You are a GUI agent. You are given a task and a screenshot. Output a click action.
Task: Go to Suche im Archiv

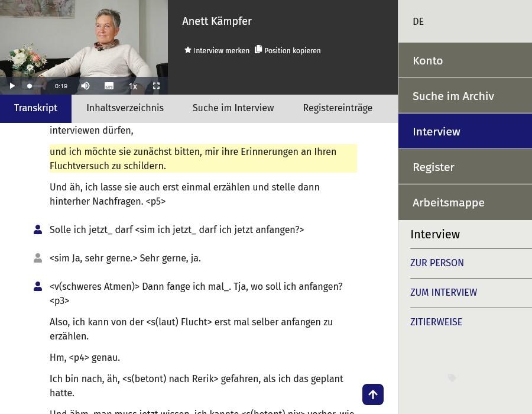pos(453,96)
